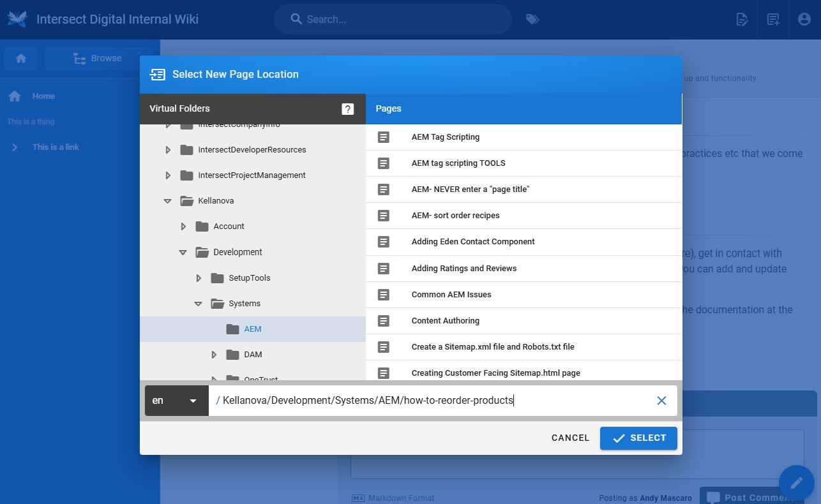
Task: Choose the 'AEM Tag Scripting' page
Action: point(445,137)
